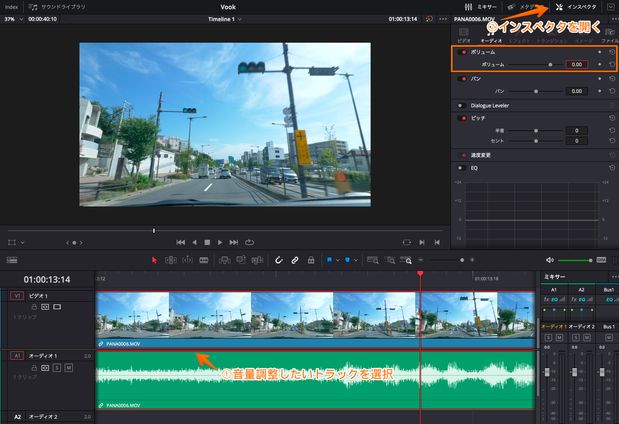
Task: Toggle the Linked Selection chain icon
Action: [x=294, y=260]
